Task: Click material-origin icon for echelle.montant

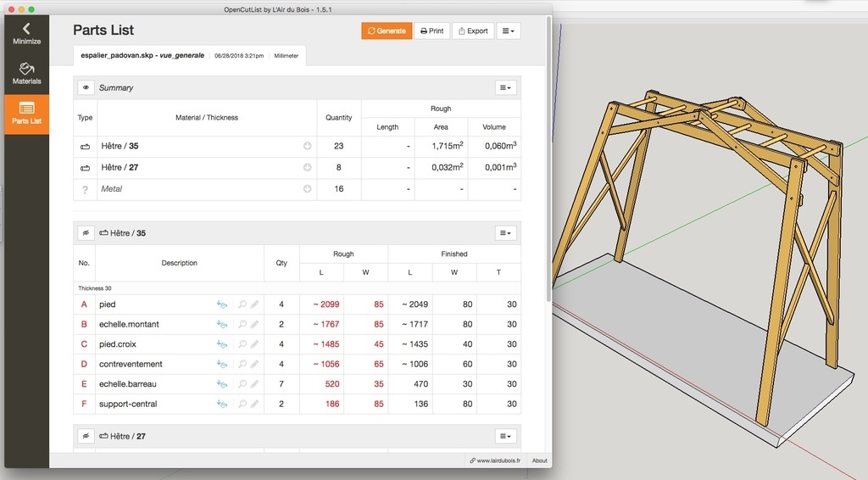Action: [222, 325]
